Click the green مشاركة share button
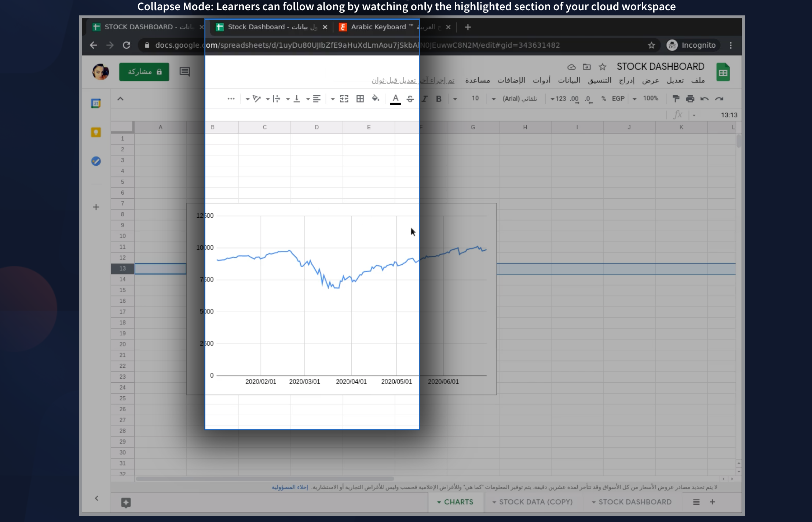 [144, 72]
